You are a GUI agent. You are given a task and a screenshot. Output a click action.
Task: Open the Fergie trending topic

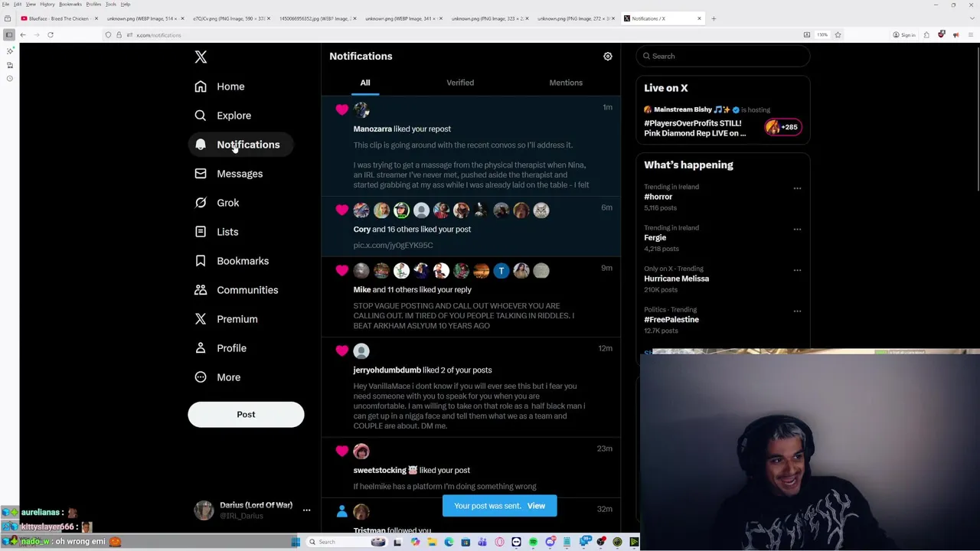pyautogui.click(x=655, y=238)
